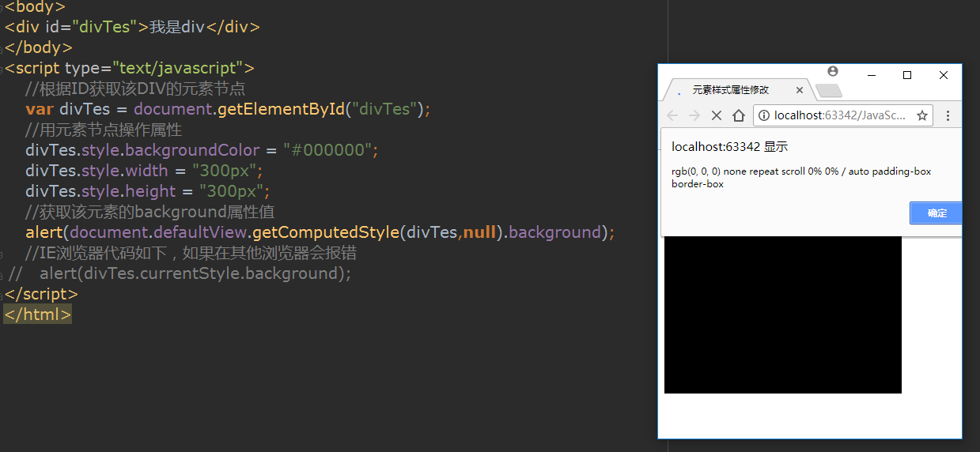The height and width of the screenshot is (452, 980).
Task: Go forward in the Chrome window
Action: [694, 115]
